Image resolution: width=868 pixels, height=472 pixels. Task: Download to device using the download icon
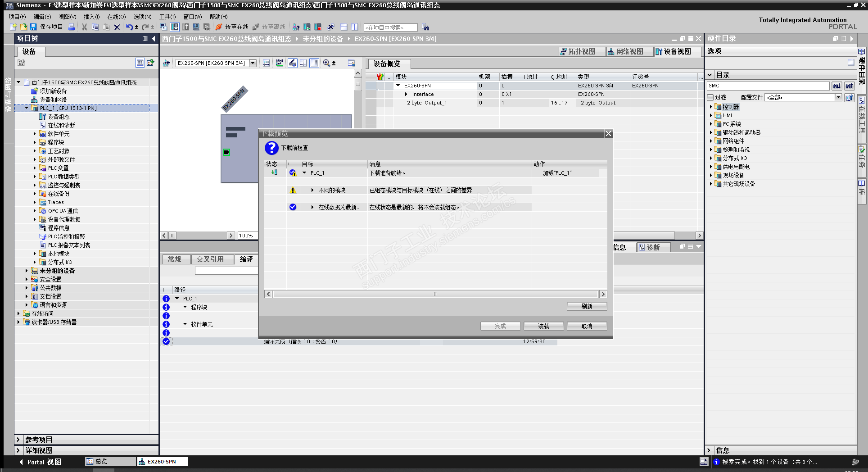pos(175,27)
